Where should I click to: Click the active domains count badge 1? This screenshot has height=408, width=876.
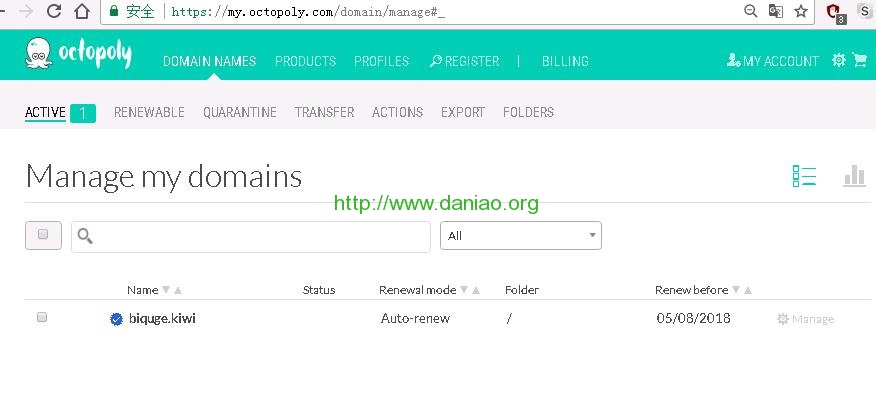(x=83, y=113)
